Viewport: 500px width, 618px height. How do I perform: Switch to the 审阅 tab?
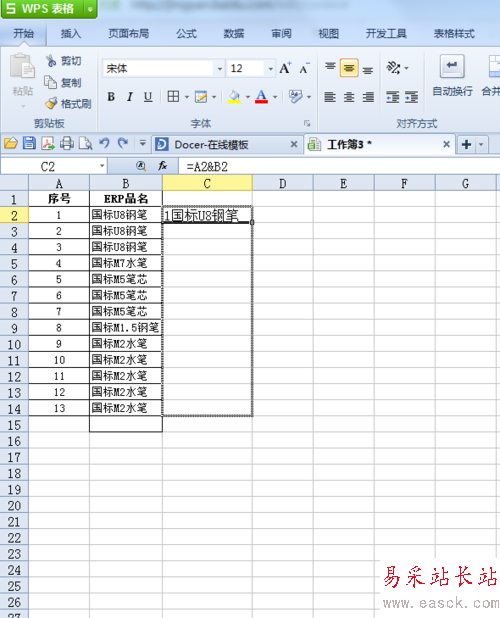coord(281,34)
